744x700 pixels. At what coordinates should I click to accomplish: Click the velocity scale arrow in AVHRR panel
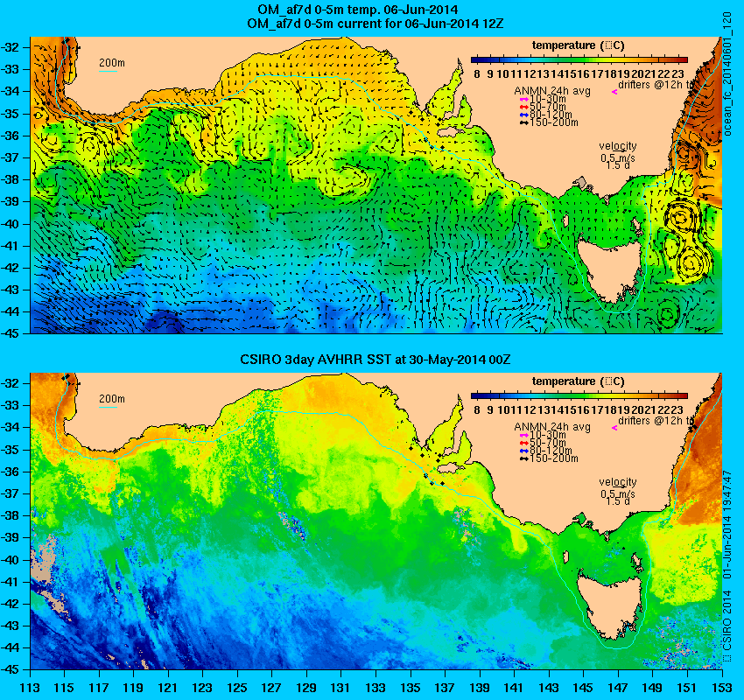(619, 487)
